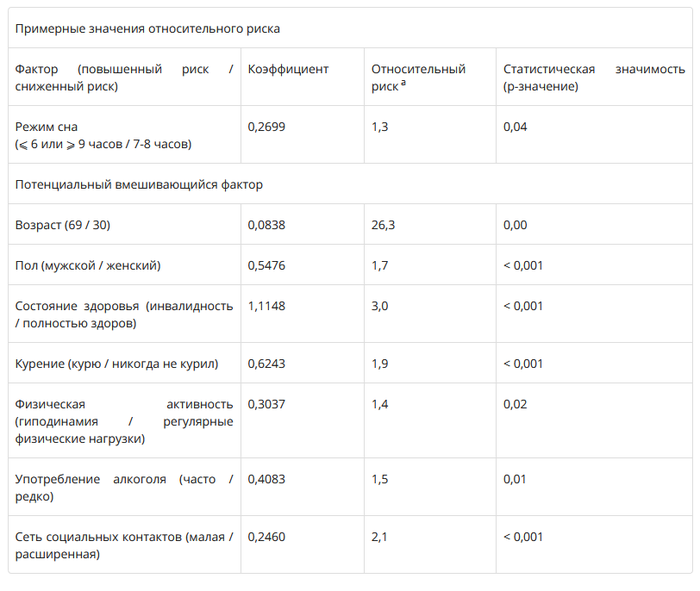Click the 'Фактор' column header cell
Image resolution: width=700 pixels, height=591 pixels.
pyautogui.click(x=124, y=77)
